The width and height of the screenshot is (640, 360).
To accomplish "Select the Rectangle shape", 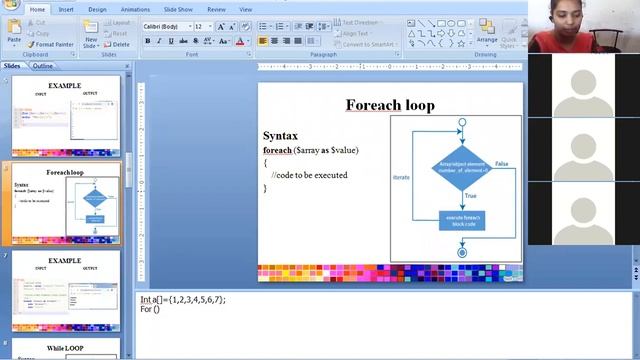I will (x=441, y=23).
